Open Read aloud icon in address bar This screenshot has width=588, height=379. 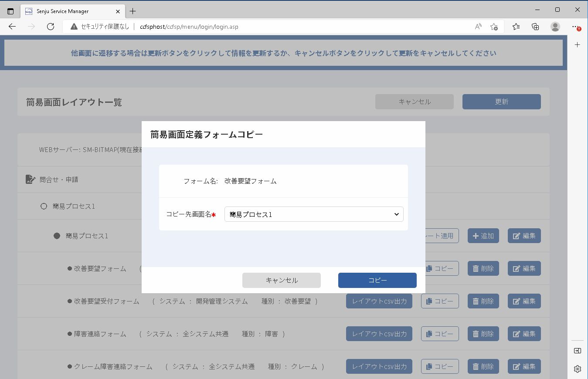[x=478, y=27]
